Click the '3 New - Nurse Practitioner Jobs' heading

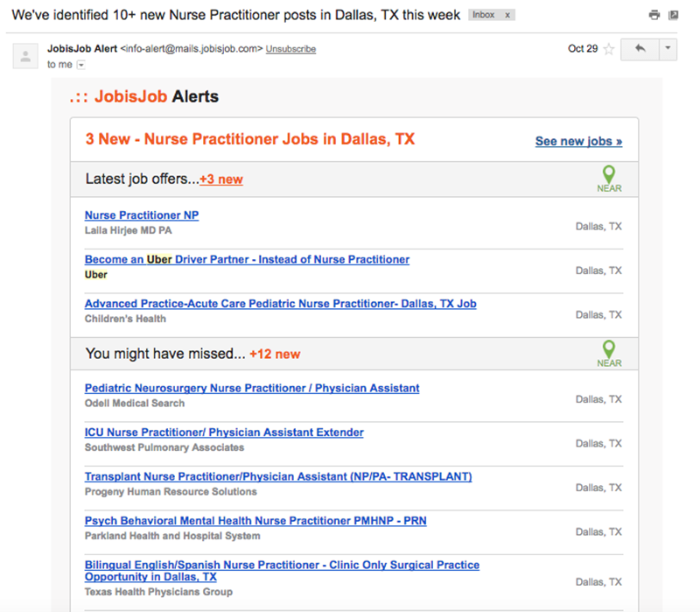pos(250,139)
